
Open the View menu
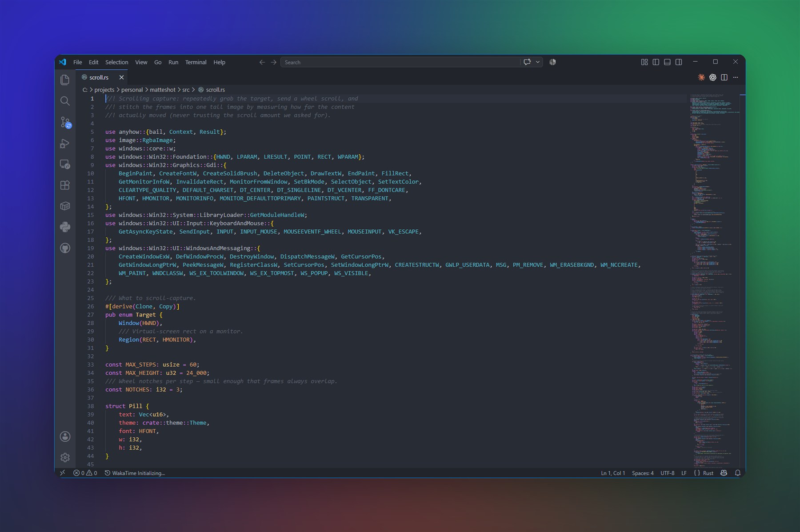[141, 62]
